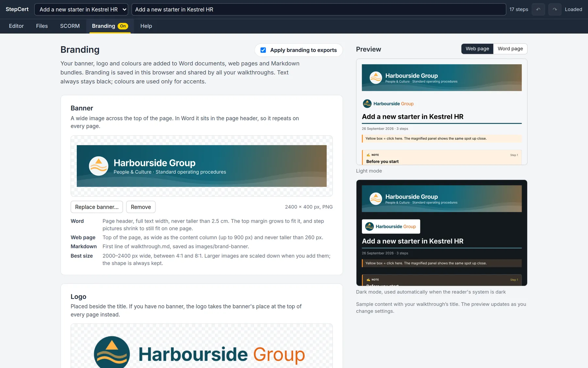Image resolution: width=588 pixels, height=368 pixels.
Task: Click the 'Loaded' status text
Action: [573, 9]
